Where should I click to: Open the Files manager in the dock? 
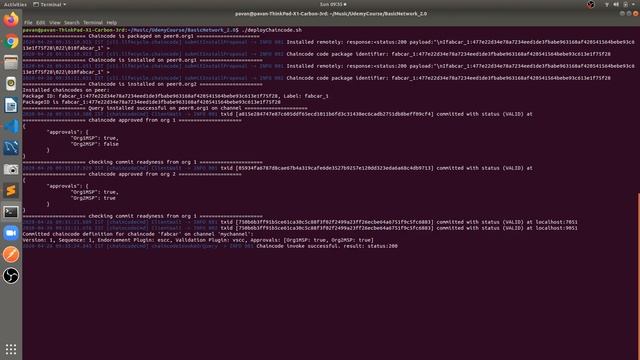click(x=11, y=62)
